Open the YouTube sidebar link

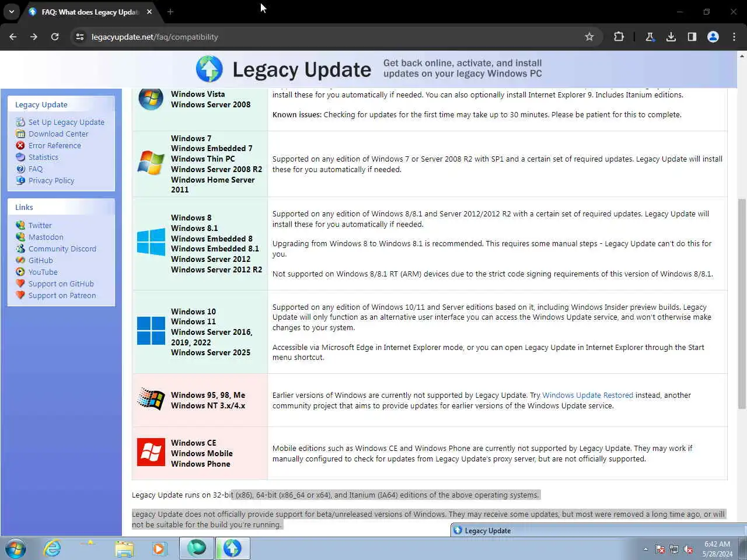(43, 272)
